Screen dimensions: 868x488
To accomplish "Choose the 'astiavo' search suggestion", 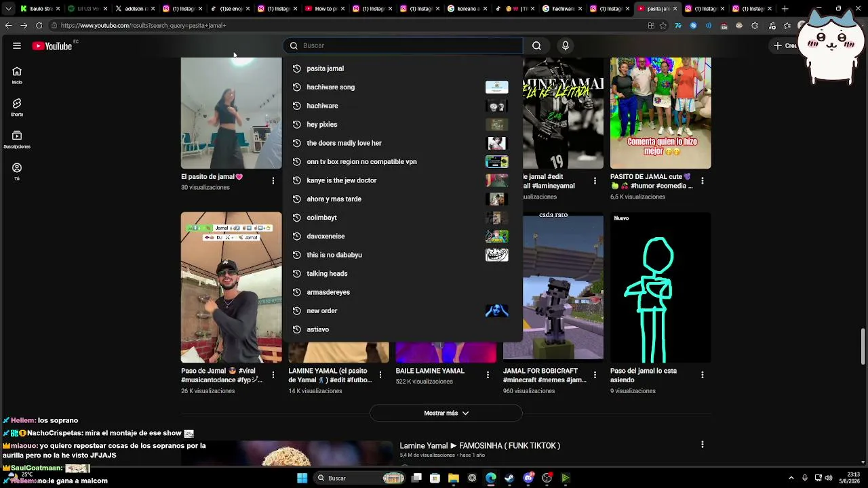I will click(403, 329).
